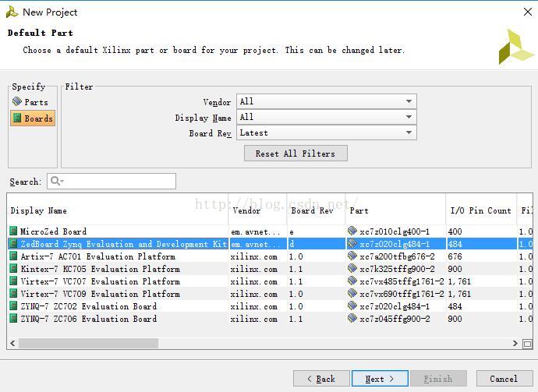This screenshot has width=538, height=392.
Task: Click Back button
Action: coord(321,379)
